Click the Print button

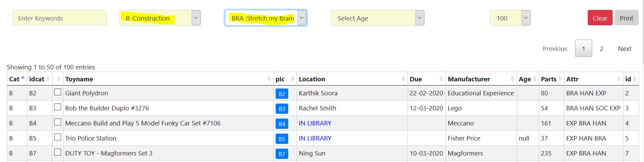[626, 18]
